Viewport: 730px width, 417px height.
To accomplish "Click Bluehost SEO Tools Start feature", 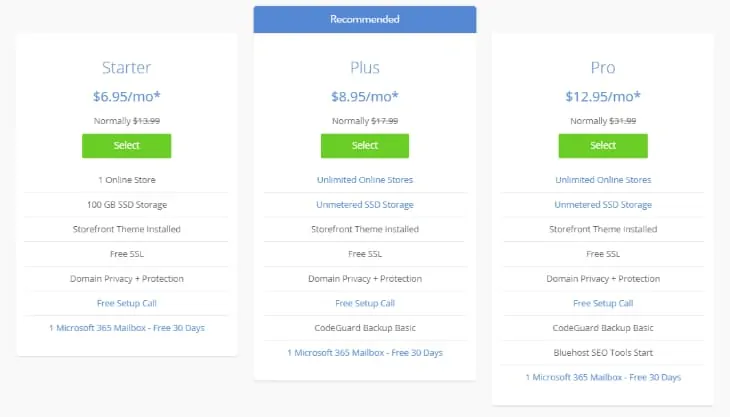I will coord(603,352).
